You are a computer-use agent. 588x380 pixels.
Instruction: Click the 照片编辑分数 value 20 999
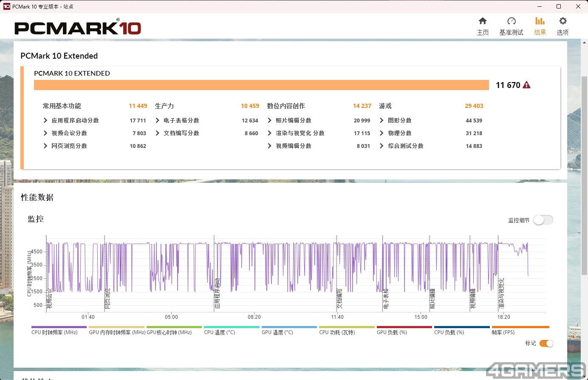(362, 120)
